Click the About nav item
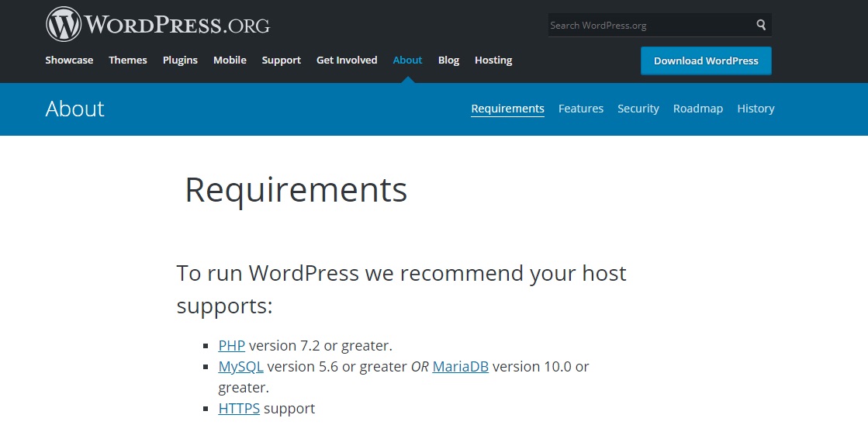The image size is (868, 432). (407, 60)
